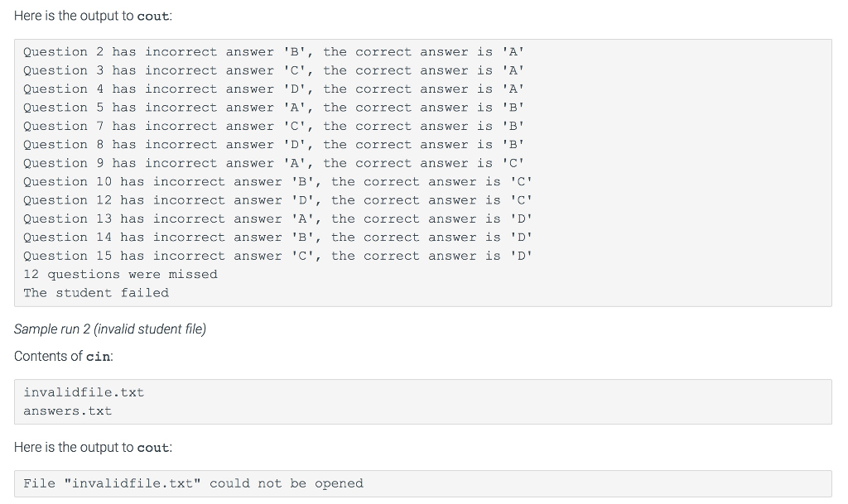Click the Question 15 output line
Viewport: 848px width, 504px height.
pos(277,256)
